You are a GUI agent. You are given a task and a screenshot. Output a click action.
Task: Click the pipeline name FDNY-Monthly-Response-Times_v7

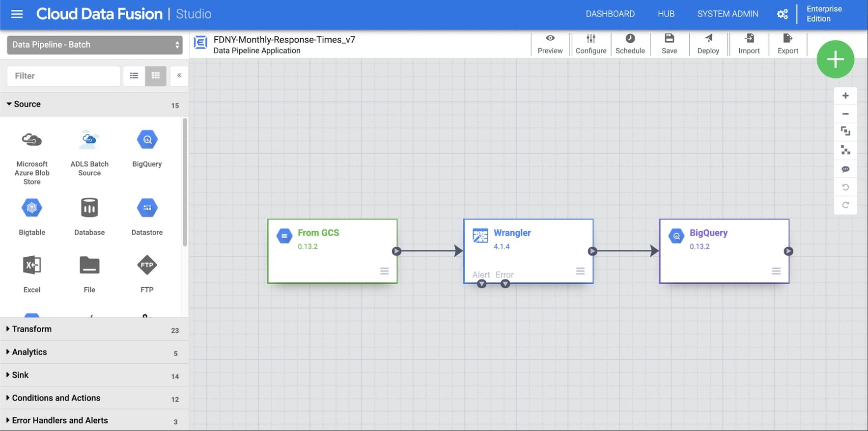(284, 40)
